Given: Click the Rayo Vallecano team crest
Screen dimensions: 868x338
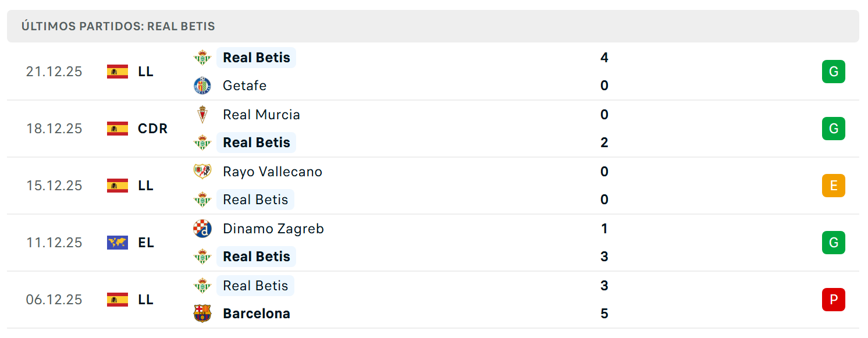Looking at the screenshot, I should click(x=202, y=172).
